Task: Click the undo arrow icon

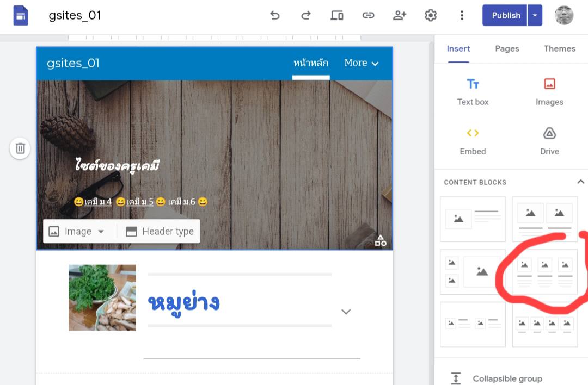Action: [275, 15]
